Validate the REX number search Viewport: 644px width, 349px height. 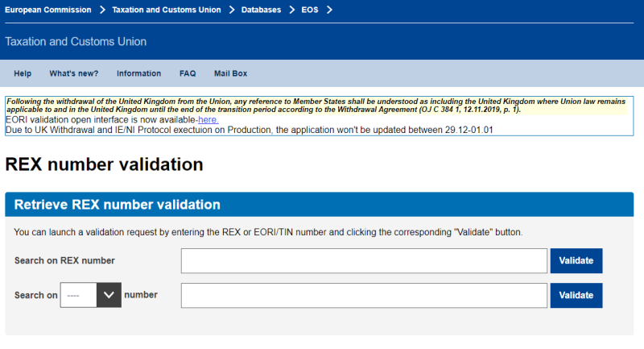(576, 260)
